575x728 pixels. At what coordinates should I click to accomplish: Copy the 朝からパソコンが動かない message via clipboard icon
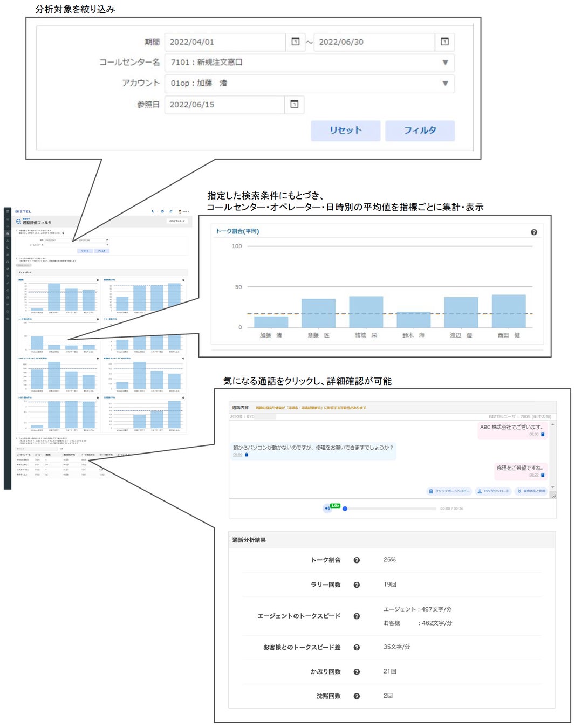click(x=247, y=455)
